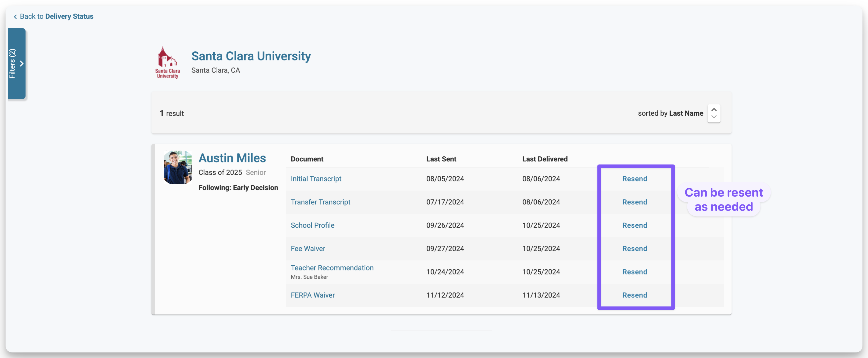
Task: Sort descending with the down arrow
Action: pos(714,117)
